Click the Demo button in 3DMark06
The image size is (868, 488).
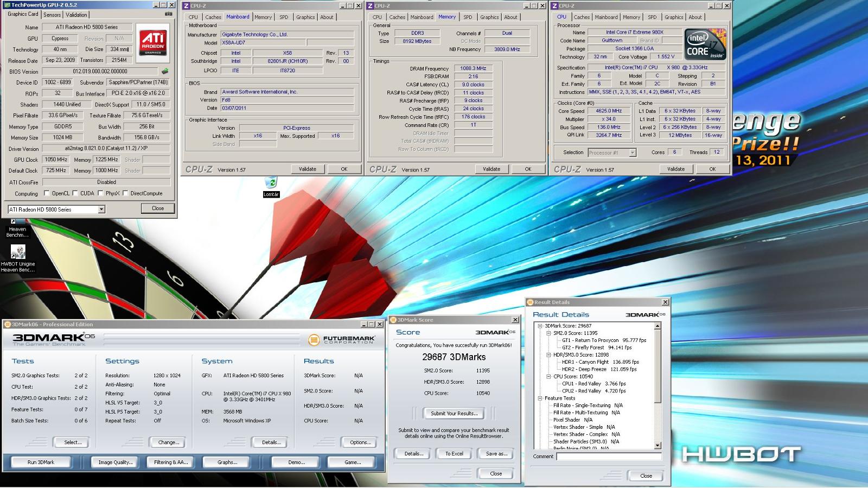pos(297,462)
